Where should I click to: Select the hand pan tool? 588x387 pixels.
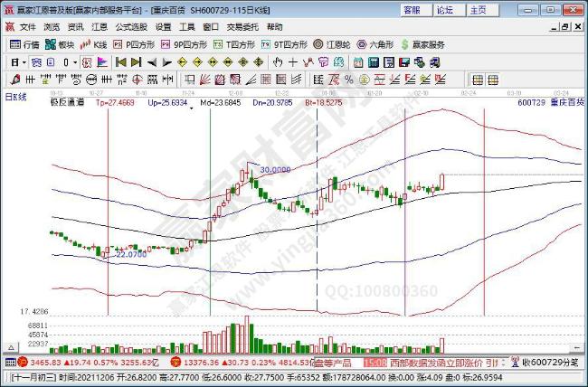click(x=278, y=62)
